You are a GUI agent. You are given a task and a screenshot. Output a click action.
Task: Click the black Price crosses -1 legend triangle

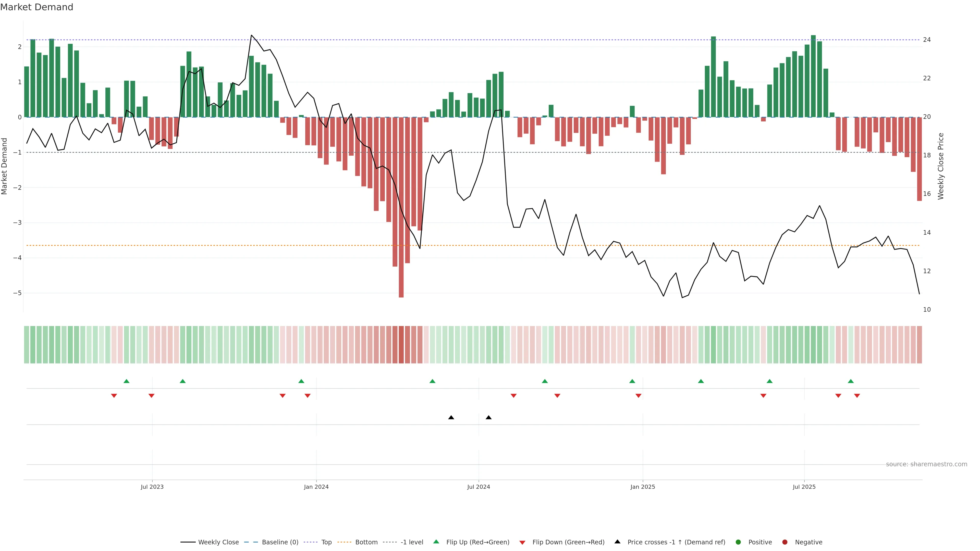(x=617, y=542)
